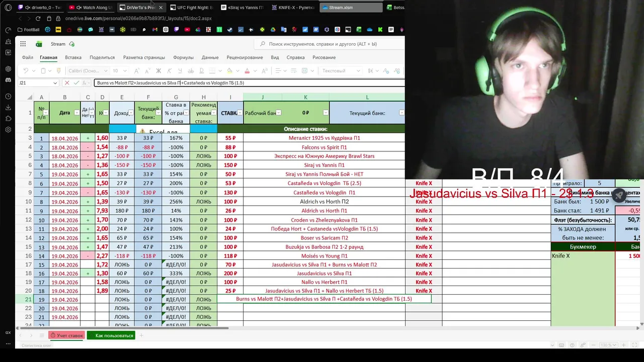644x362 pixels.
Task: Open the all sheets list icon
Action: click(42, 335)
